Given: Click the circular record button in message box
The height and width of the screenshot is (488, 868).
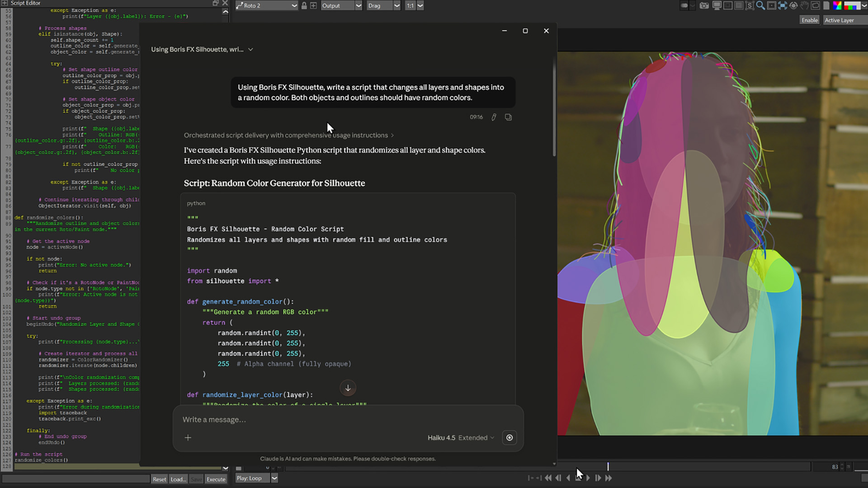Looking at the screenshot, I should click(509, 437).
